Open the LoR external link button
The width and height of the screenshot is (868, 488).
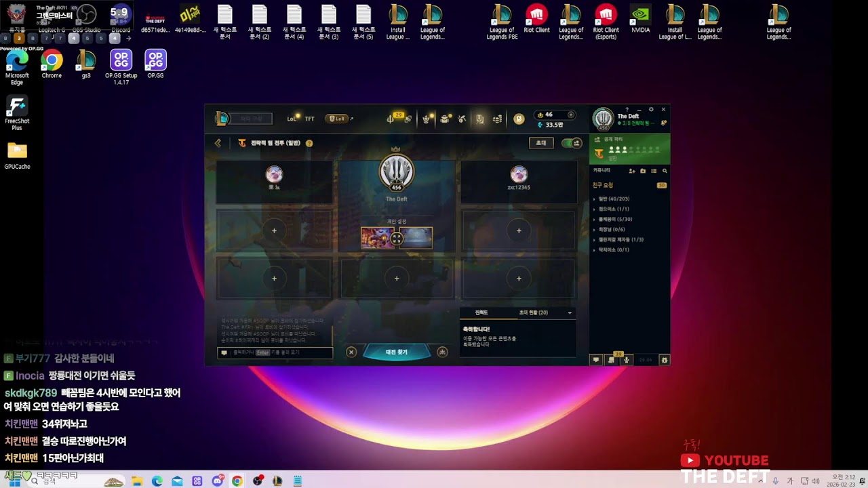[338, 119]
